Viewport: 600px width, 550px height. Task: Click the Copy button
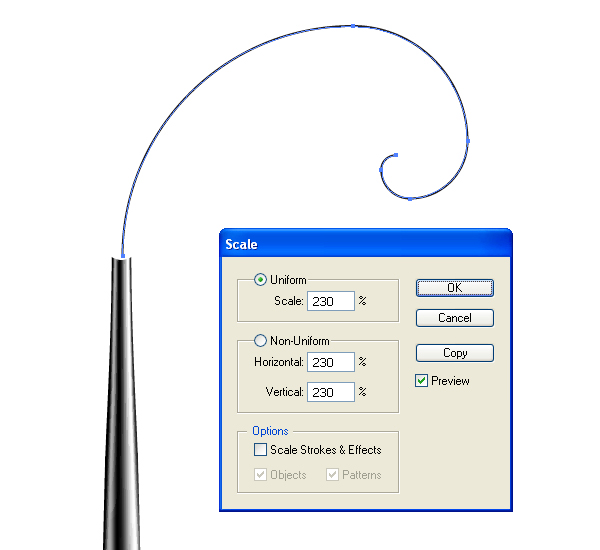point(455,353)
